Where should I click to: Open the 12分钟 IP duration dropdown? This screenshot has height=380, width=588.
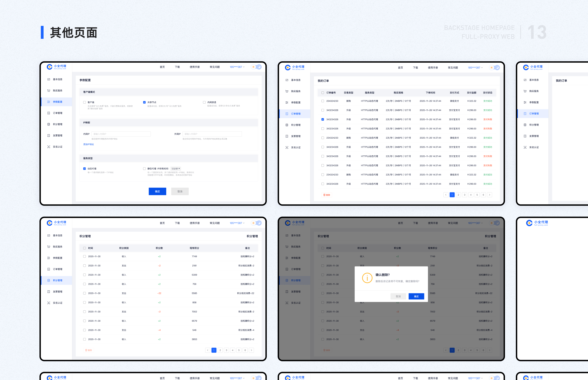pyautogui.click(x=176, y=169)
